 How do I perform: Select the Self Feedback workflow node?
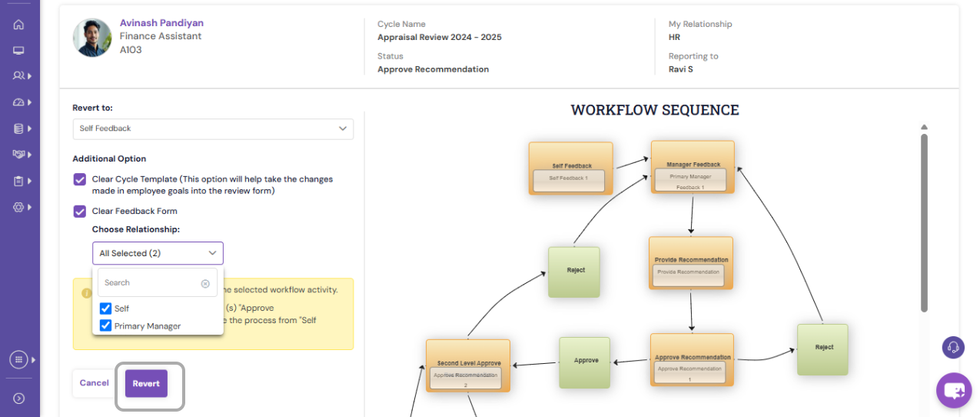pos(570,169)
